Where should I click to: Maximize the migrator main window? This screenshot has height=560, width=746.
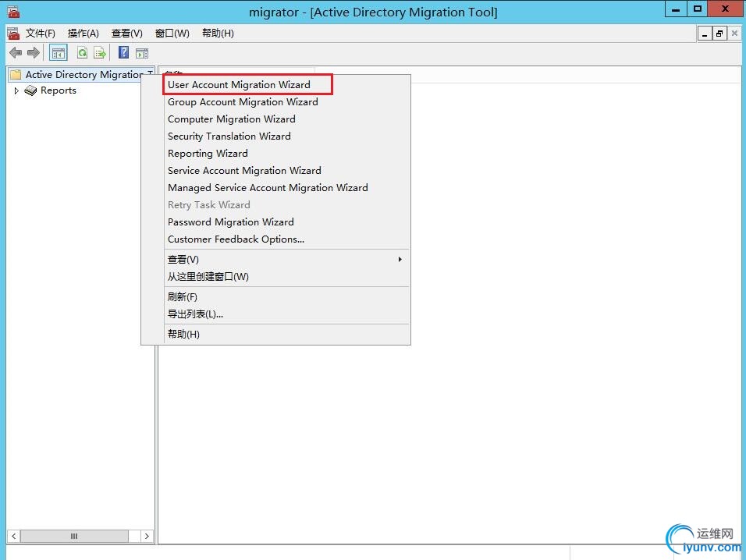(698, 9)
